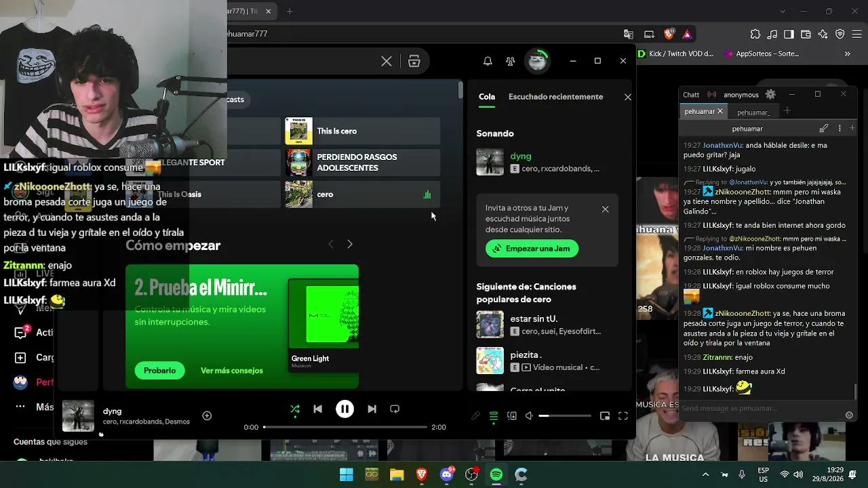Add a new Chatterino tab

(787, 111)
